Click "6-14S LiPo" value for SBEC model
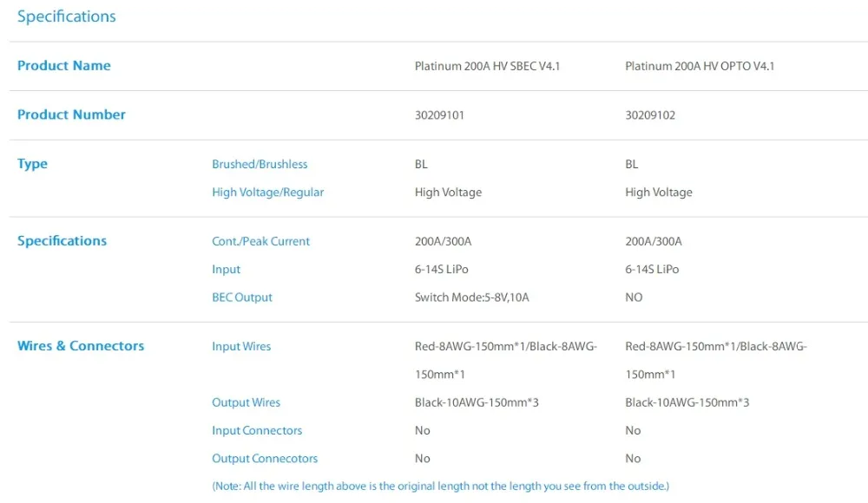Viewport: 868px width, 503px height. click(441, 270)
